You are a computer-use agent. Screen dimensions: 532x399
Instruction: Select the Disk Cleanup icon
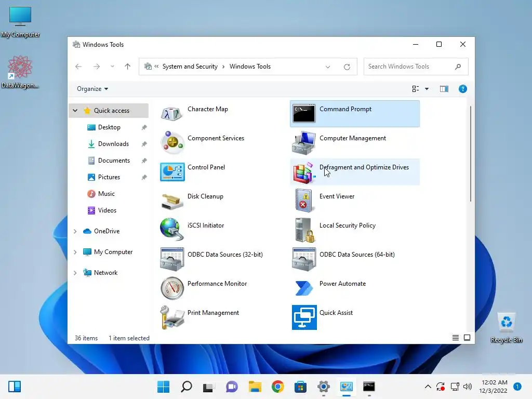(x=172, y=201)
